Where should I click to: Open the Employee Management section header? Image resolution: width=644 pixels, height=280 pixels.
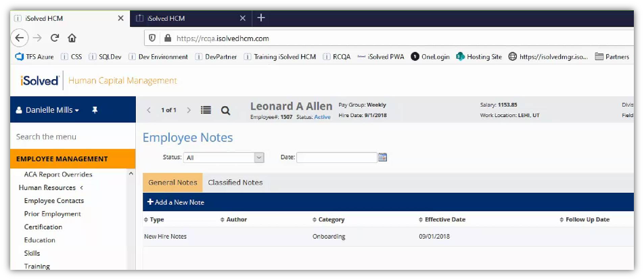[72, 159]
